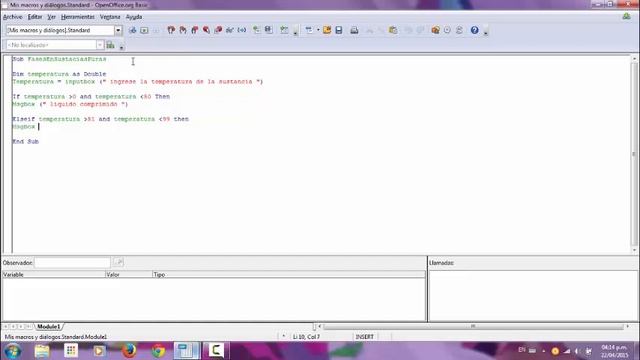Click first-tab navigation arrow near Module1
Image resolution: width=640 pixels, height=360 pixels.
coord(6,327)
